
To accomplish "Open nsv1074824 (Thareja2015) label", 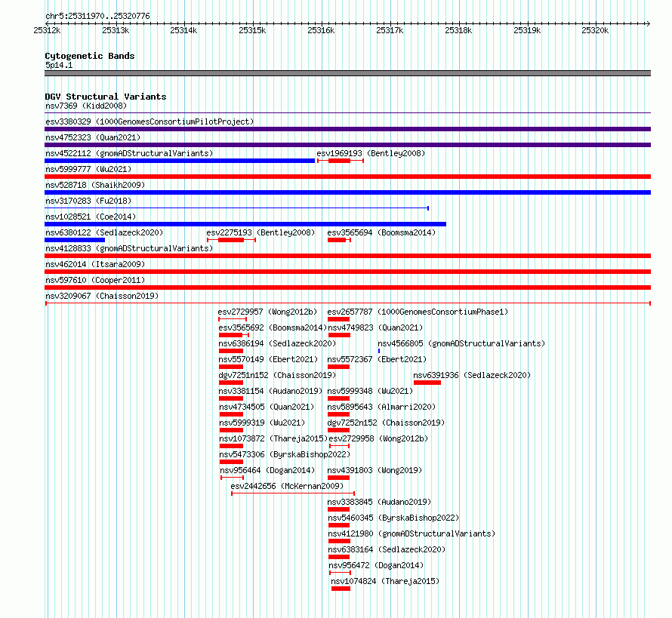I will click(385, 581).
